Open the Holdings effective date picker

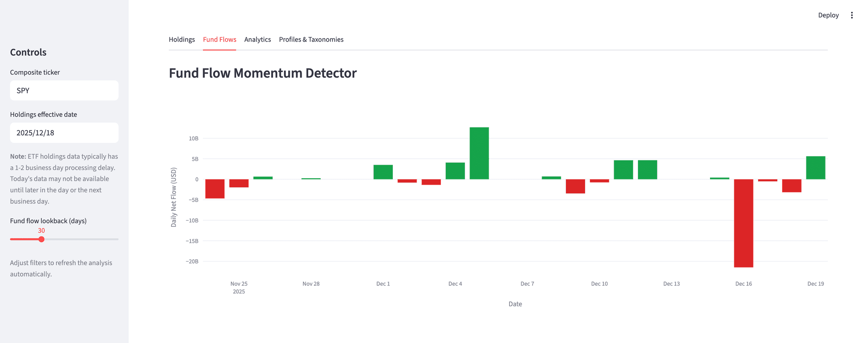[x=64, y=133]
